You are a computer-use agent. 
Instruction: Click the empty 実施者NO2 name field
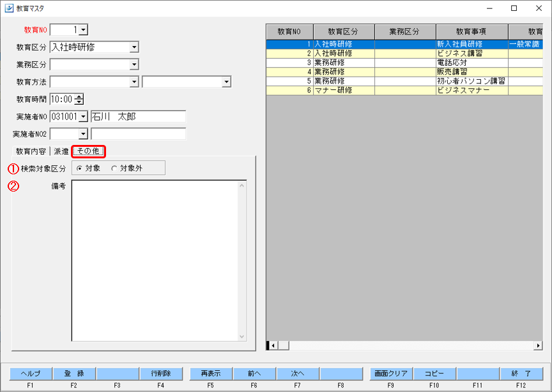(x=139, y=133)
